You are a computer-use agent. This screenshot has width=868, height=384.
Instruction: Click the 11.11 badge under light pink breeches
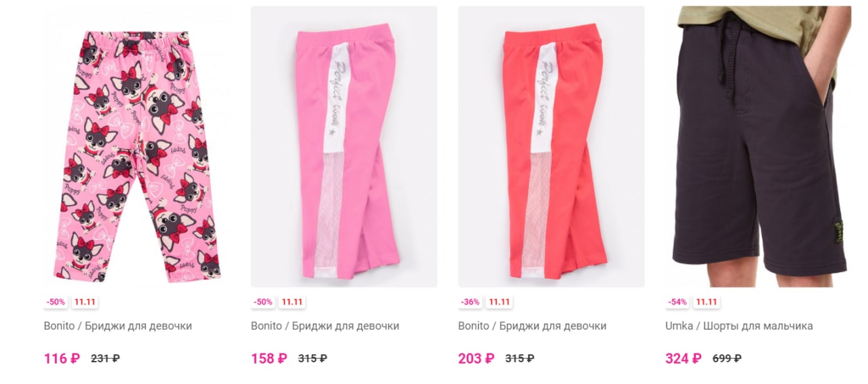pos(292,302)
